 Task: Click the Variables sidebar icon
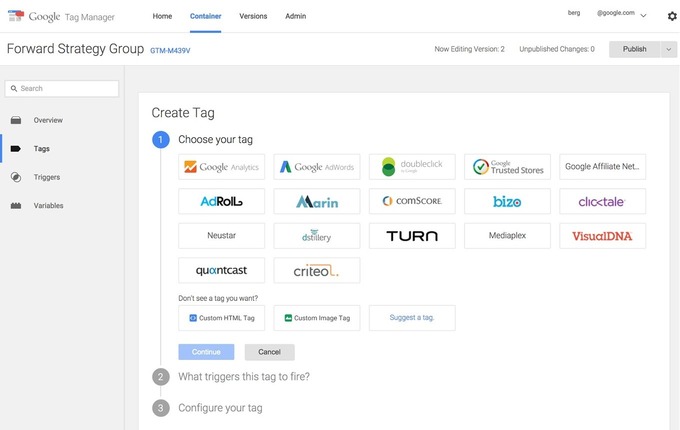[x=16, y=205]
